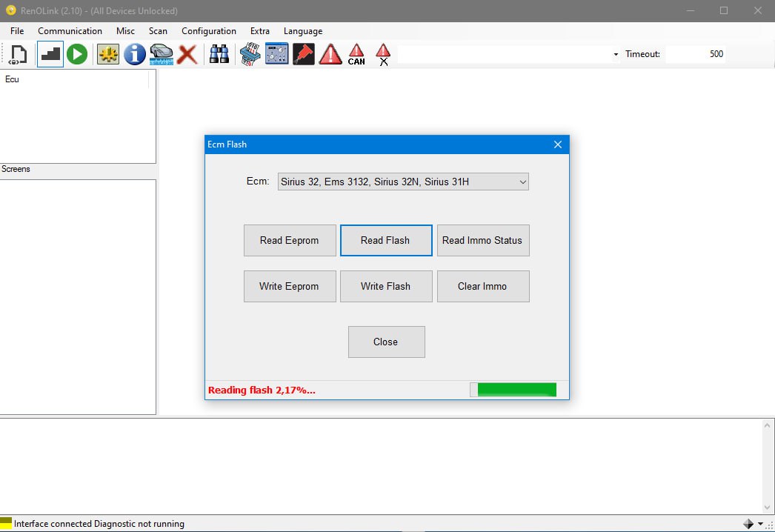
Task: Click the red X delete icon
Action: click(187, 54)
